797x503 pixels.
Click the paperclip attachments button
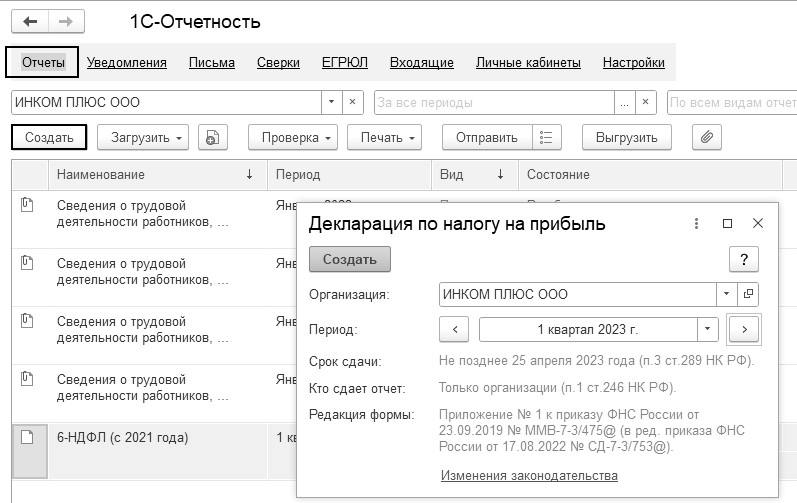[x=707, y=137]
